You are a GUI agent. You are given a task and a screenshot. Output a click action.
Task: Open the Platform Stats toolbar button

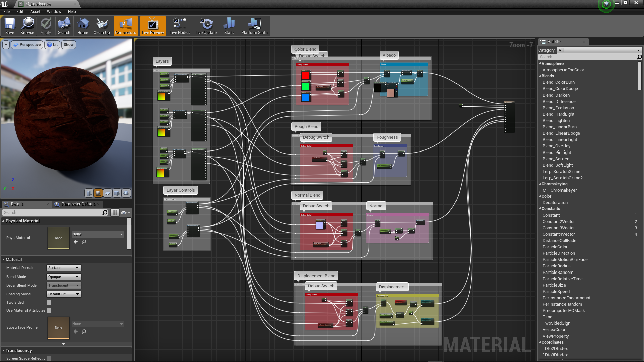(x=254, y=26)
